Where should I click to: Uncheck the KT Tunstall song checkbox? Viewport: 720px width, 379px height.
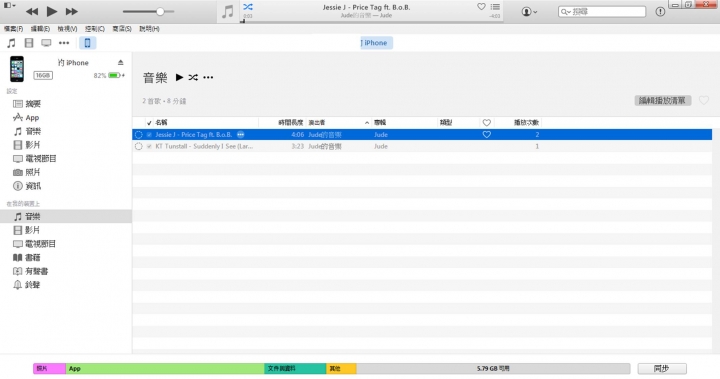click(x=149, y=147)
